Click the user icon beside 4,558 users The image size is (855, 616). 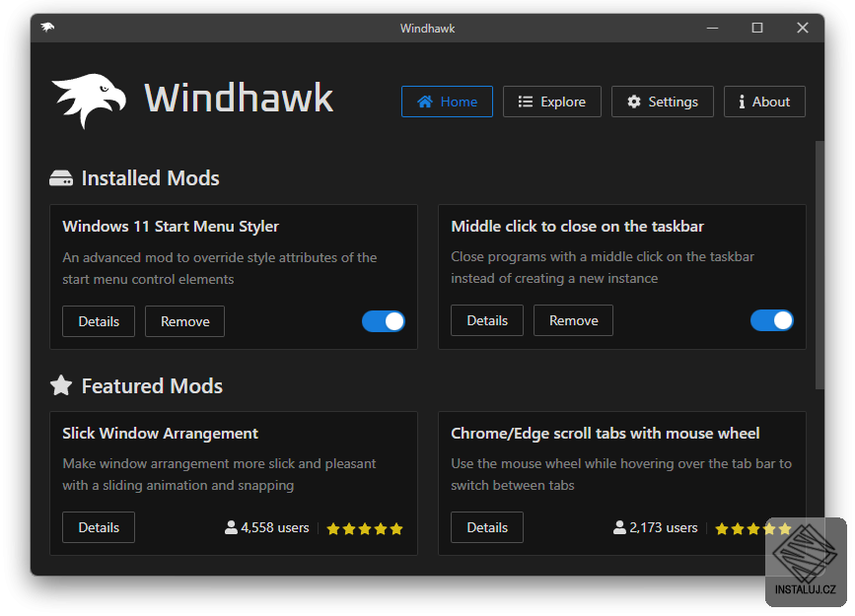[231, 527]
